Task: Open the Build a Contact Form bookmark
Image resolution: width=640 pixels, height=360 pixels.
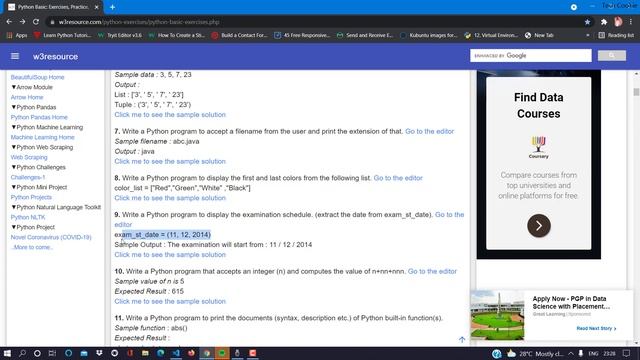Action: pyautogui.click(x=240, y=35)
